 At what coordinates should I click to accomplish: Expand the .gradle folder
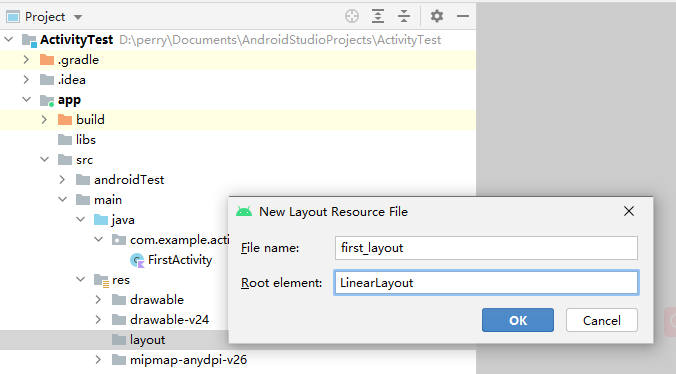coord(26,59)
